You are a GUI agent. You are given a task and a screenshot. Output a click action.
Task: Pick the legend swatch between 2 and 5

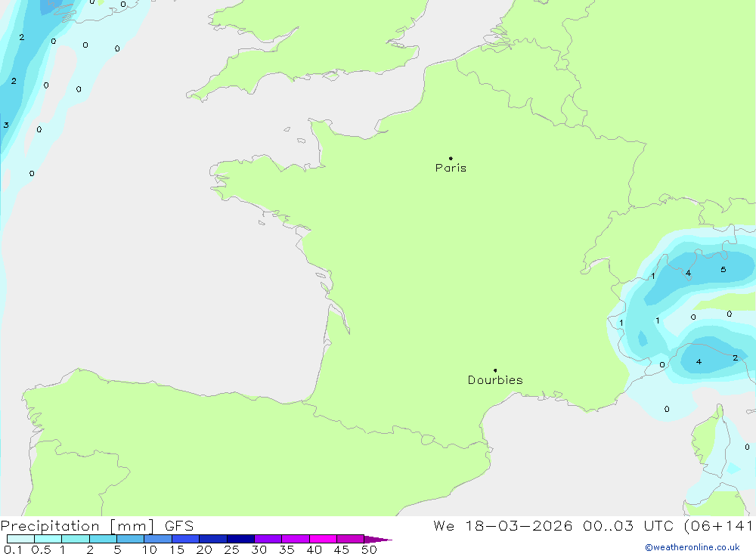[x=103, y=539]
